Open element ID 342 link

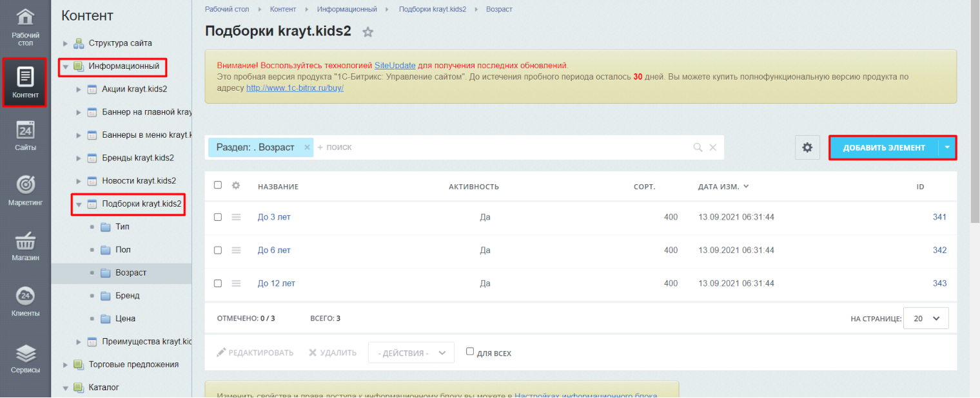point(939,250)
